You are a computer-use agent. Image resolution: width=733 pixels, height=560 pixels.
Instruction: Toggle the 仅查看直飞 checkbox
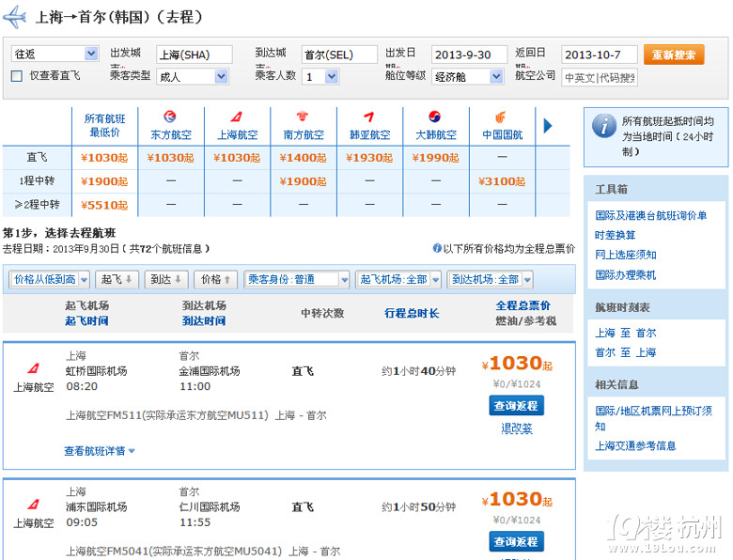(16, 76)
